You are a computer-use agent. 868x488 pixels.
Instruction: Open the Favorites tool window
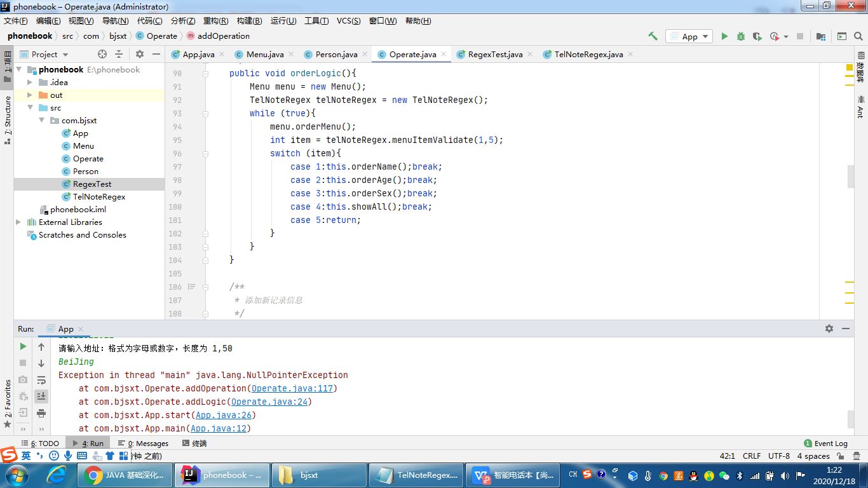(7, 403)
